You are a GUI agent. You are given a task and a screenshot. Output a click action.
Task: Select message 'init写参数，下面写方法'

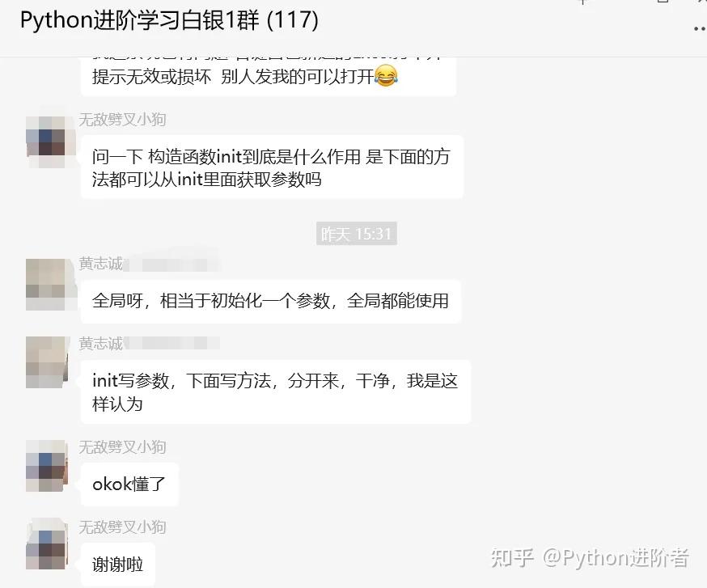(x=276, y=391)
